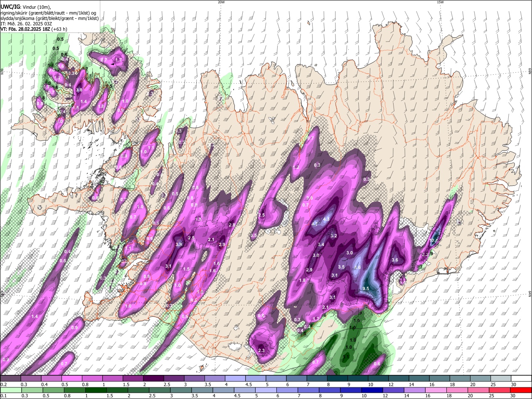Select the 2.8 precipitation label
532x399 pixels.
click(232, 225)
